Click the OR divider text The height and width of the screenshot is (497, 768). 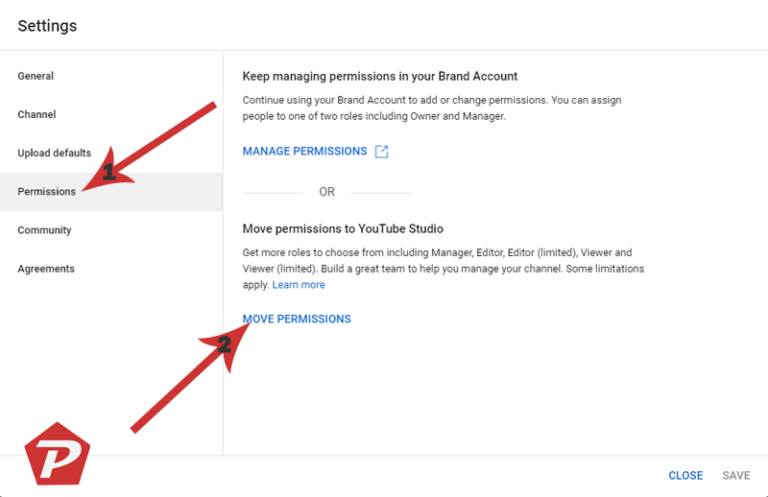click(327, 192)
